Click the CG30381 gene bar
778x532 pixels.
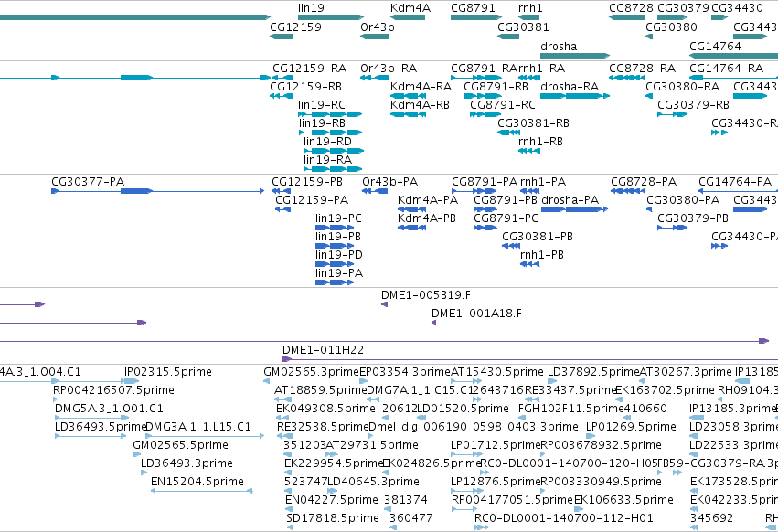pyautogui.click(x=508, y=37)
